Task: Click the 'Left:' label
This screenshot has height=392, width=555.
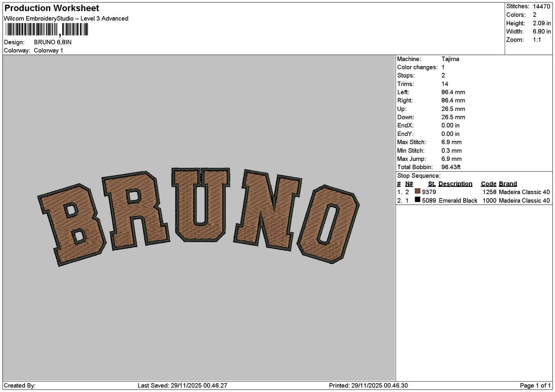Action: 403,92
